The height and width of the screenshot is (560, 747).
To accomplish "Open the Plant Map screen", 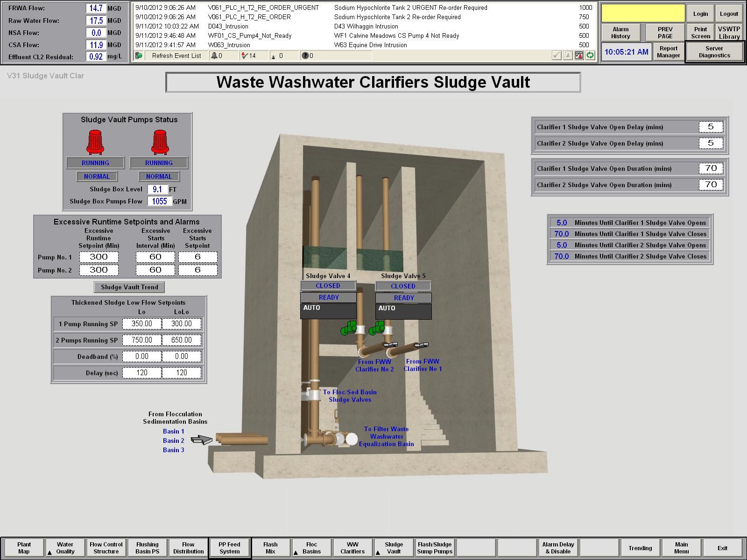I will click(24, 548).
